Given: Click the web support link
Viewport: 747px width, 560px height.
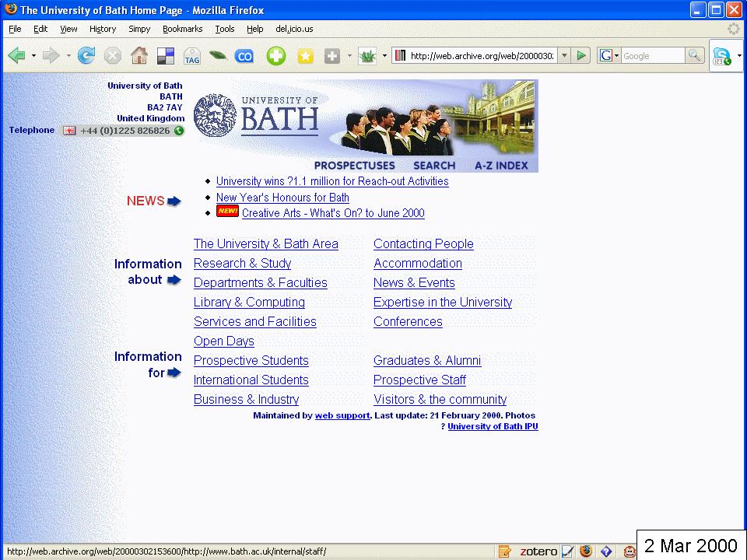Looking at the screenshot, I should point(342,415).
